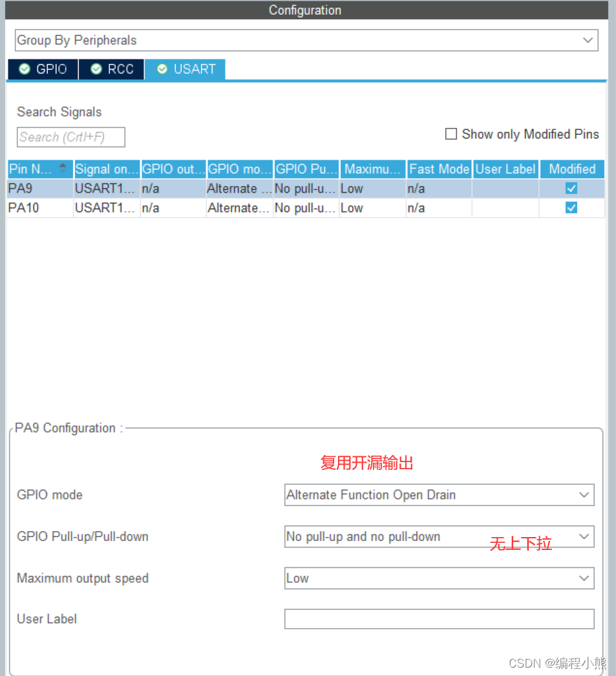Sort by Signal on Pin column header
Screen dimensions: 616x676
(107, 169)
